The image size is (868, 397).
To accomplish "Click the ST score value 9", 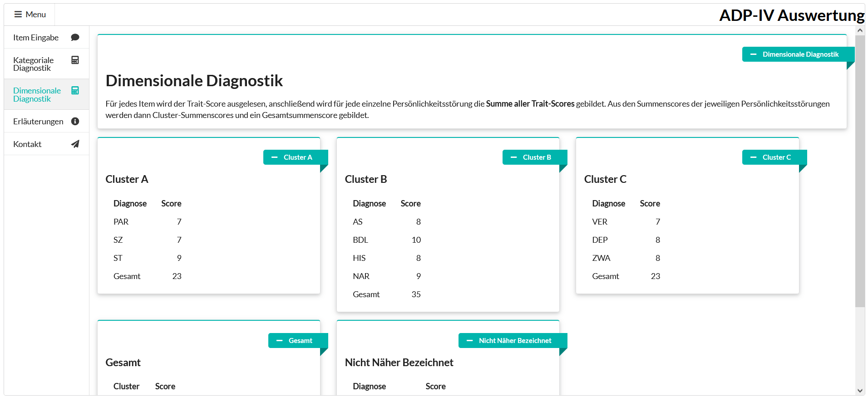I will [x=179, y=258].
